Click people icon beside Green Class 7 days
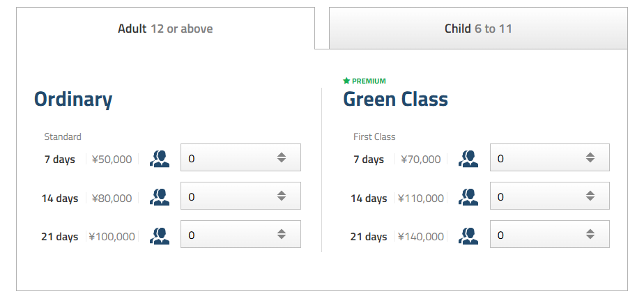 [x=468, y=159]
